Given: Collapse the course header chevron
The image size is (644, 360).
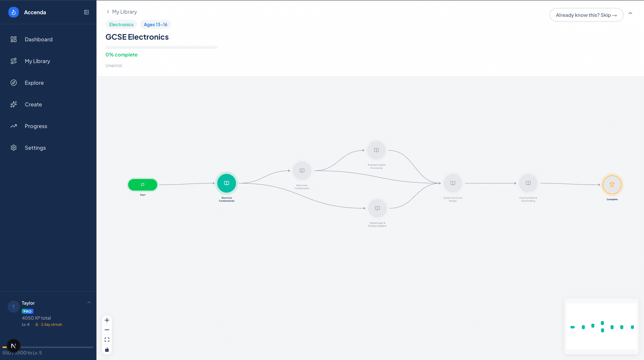Looking at the screenshot, I should [630, 13].
